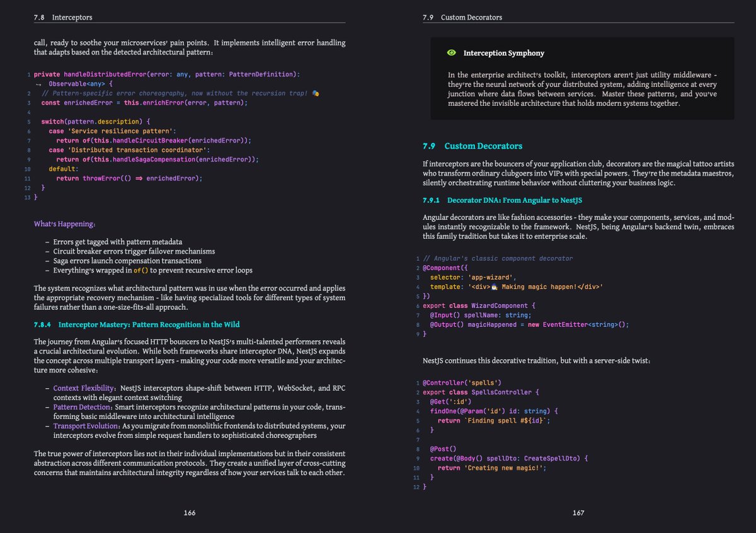Click the purple 'Transport Evolution' bullet label

click(86, 426)
